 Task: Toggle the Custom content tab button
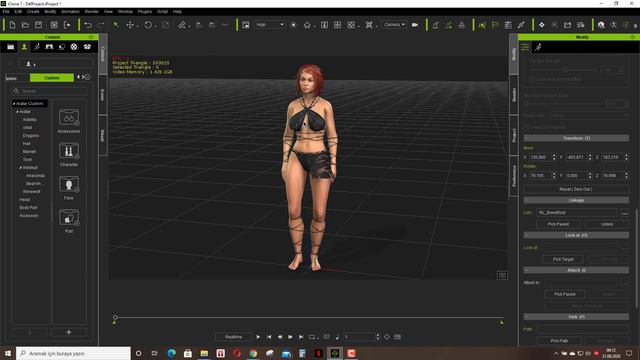click(x=52, y=78)
